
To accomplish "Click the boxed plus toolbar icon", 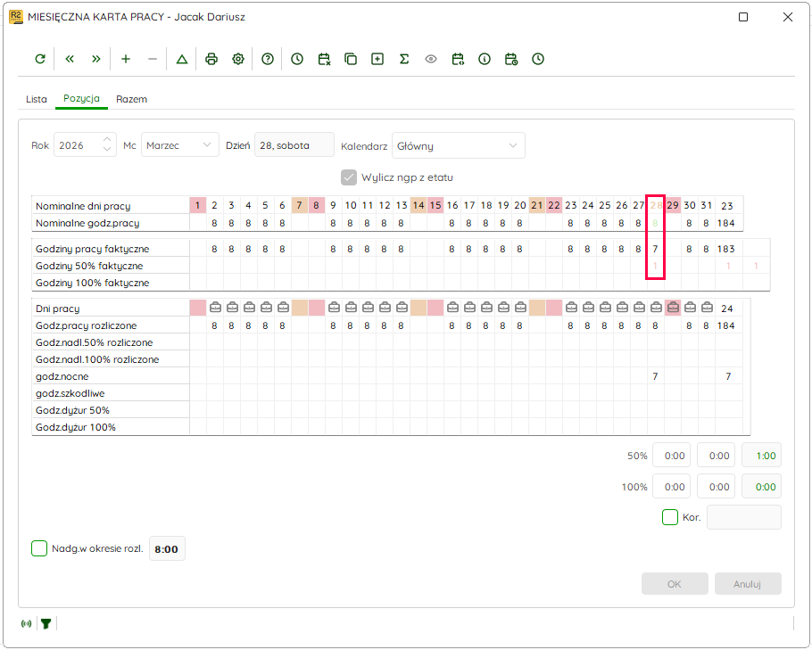I will (x=377, y=59).
